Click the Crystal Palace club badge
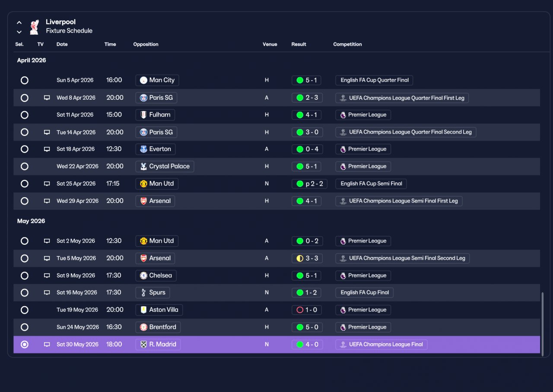The image size is (553, 392). 143,167
